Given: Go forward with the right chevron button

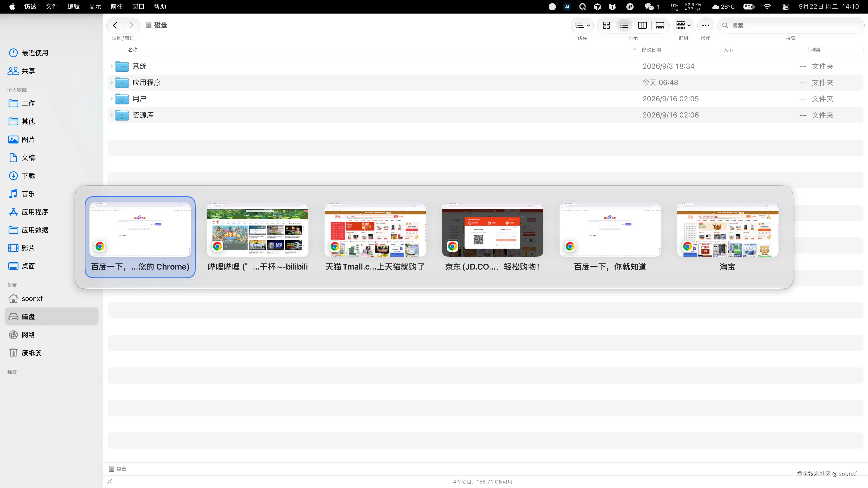Looking at the screenshot, I should (131, 25).
